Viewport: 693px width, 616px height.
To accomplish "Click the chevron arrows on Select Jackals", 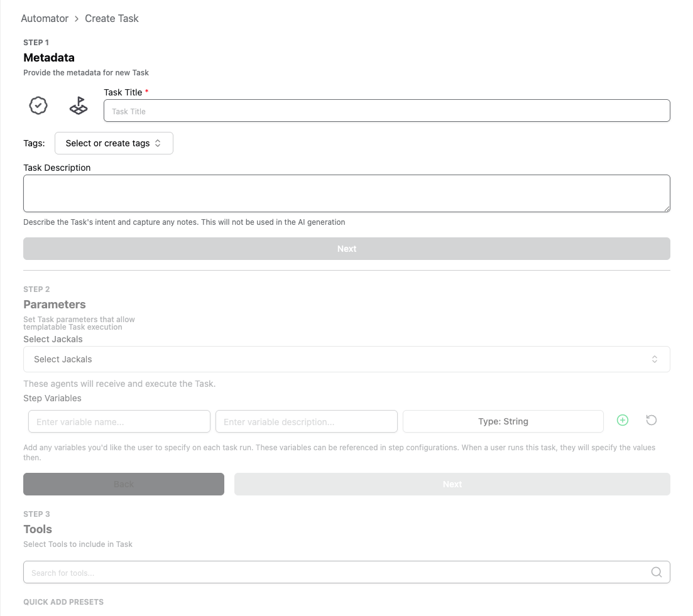I will [x=655, y=359].
